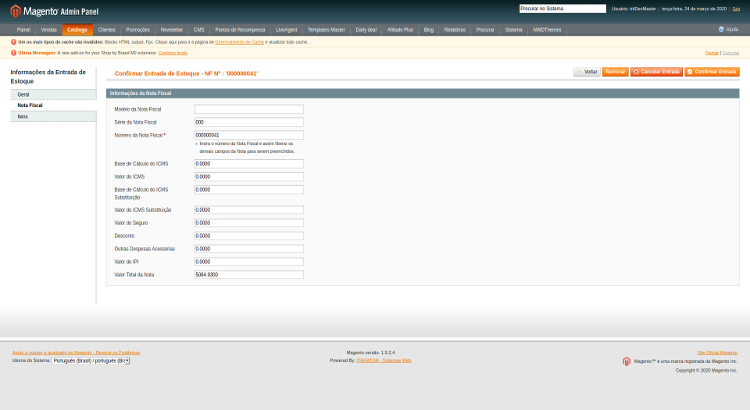The height and width of the screenshot is (410, 750).
Task: Switch to the Itens tab
Action: tap(54, 116)
